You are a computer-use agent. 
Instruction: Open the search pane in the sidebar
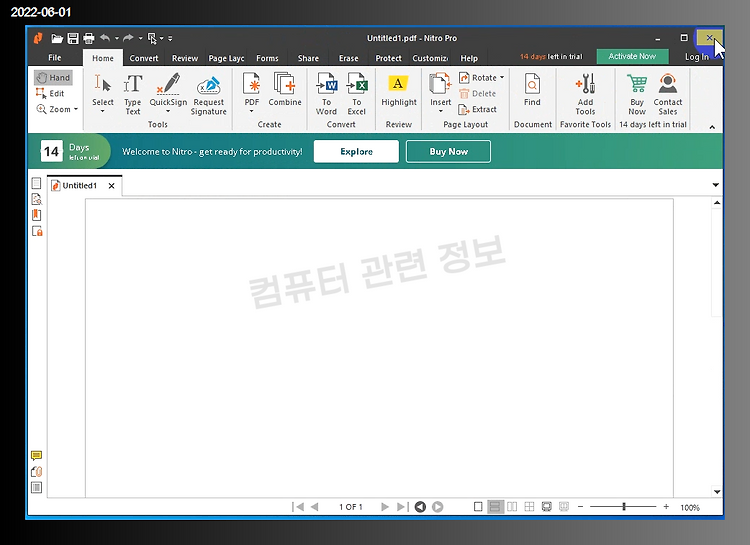tap(36, 199)
